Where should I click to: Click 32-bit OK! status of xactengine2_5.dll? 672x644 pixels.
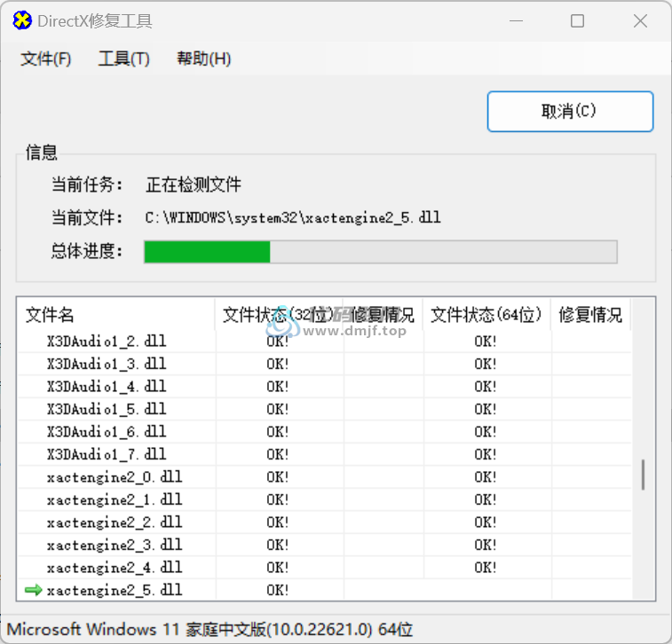click(278, 590)
